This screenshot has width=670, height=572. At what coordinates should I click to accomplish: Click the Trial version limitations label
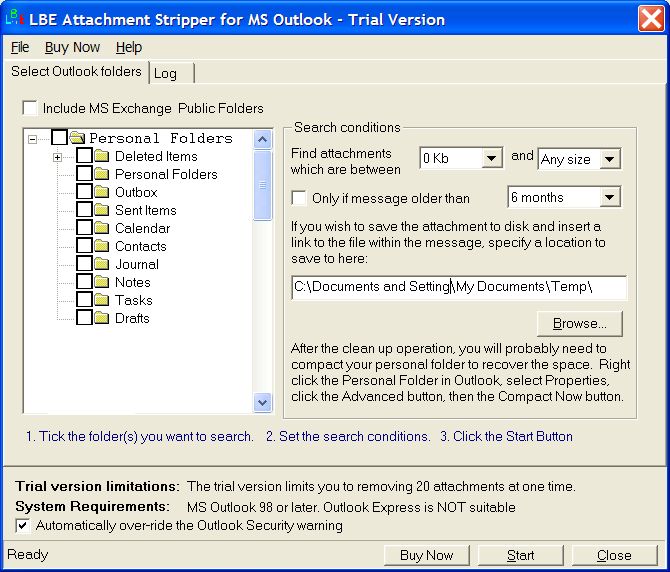point(97,486)
